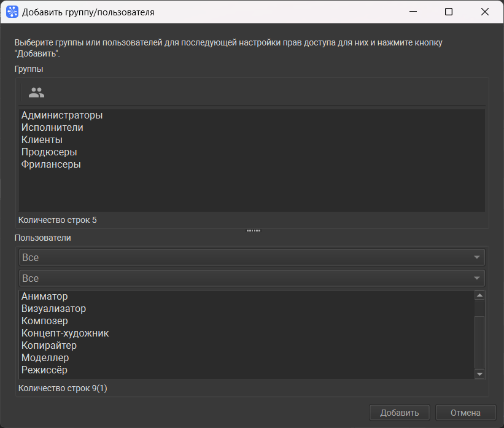Select the Фрилансеры group
Screen dimensions: 504x428
252,164
